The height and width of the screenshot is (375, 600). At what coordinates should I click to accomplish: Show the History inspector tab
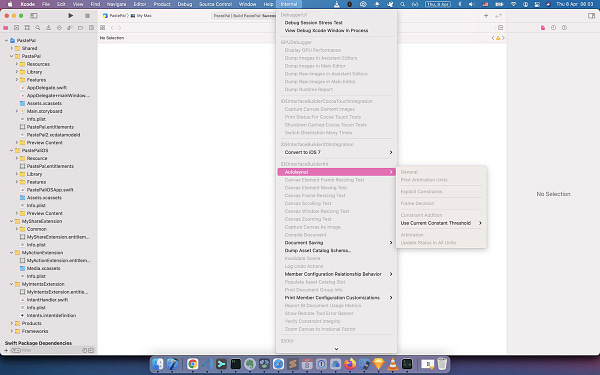point(553,28)
